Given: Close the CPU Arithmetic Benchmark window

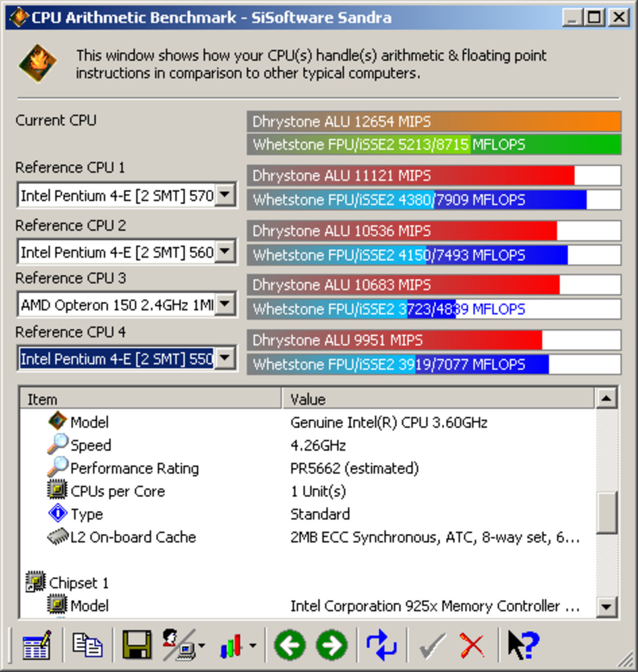Looking at the screenshot, I should 618,18.
